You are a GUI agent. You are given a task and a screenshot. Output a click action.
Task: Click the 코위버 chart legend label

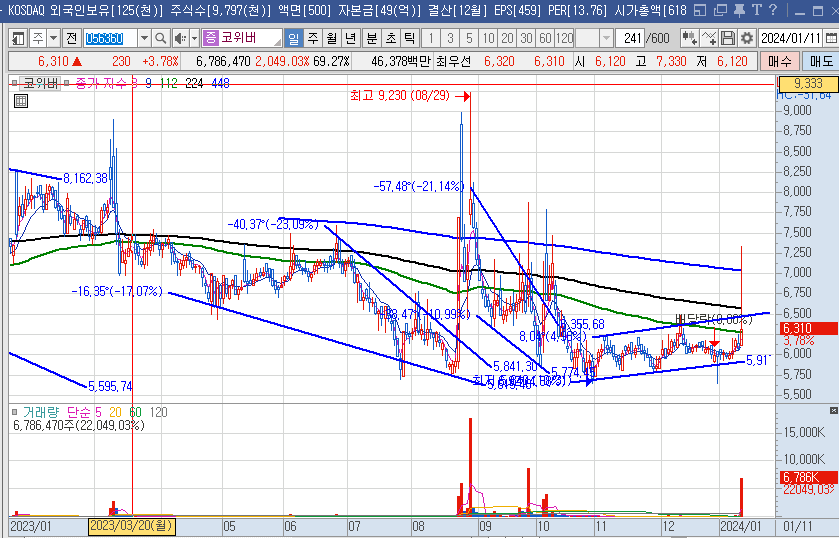click(x=40, y=83)
